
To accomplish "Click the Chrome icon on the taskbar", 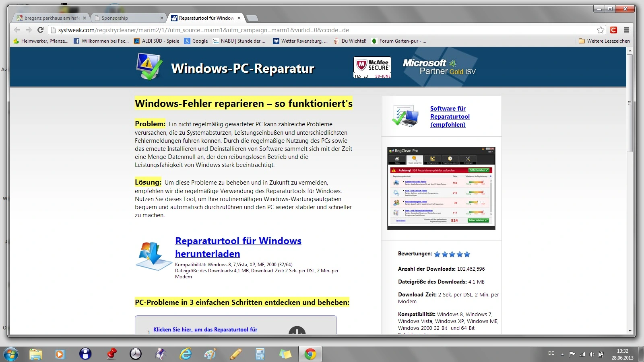I will pyautogui.click(x=310, y=354).
